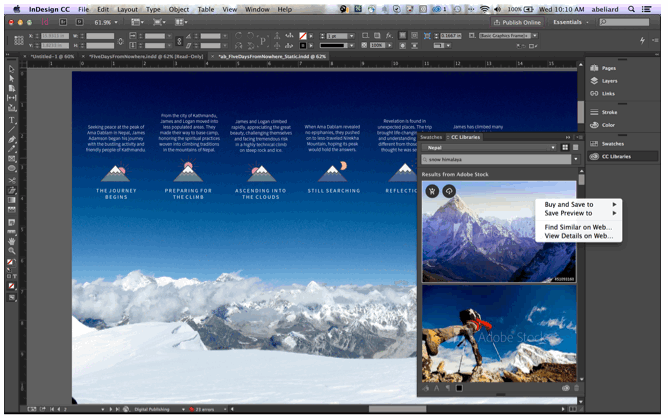The height and width of the screenshot is (418, 668).
Task: Select the Direct Selection tool
Action: [12, 78]
